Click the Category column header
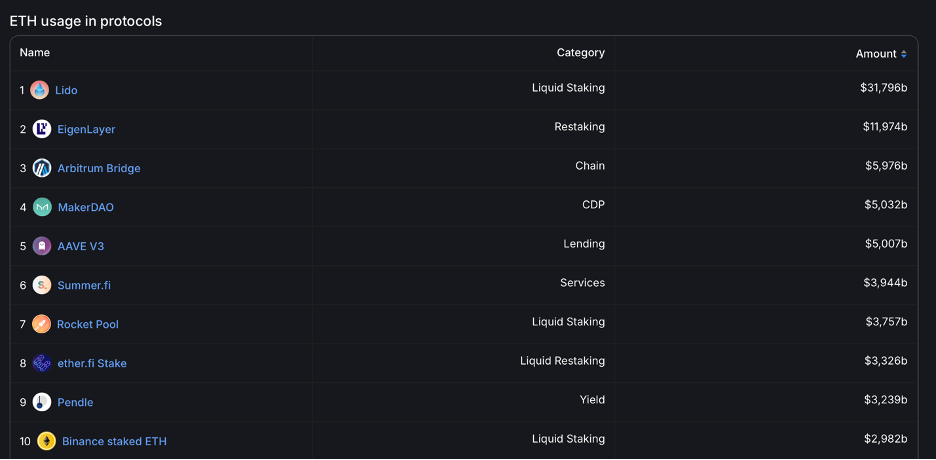The width and height of the screenshot is (936, 460). pyautogui.click(x=580, y=52)
